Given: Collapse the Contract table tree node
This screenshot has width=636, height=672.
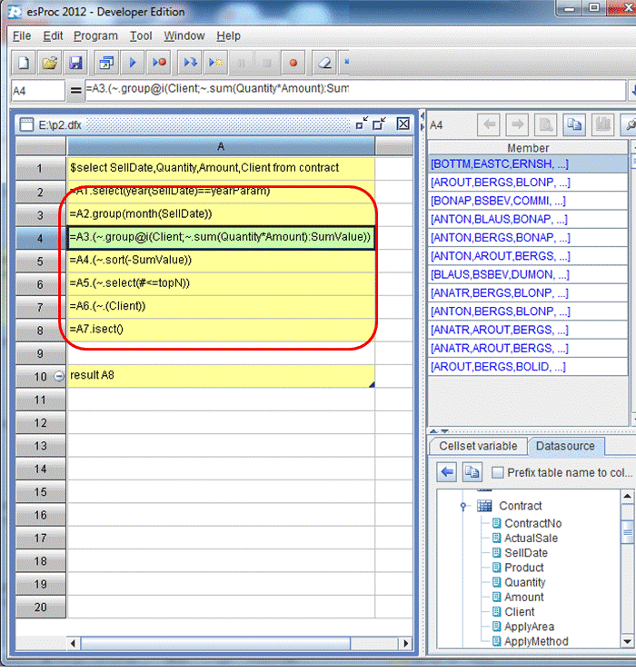Looking at the screenshot, I should coord(463,506).
